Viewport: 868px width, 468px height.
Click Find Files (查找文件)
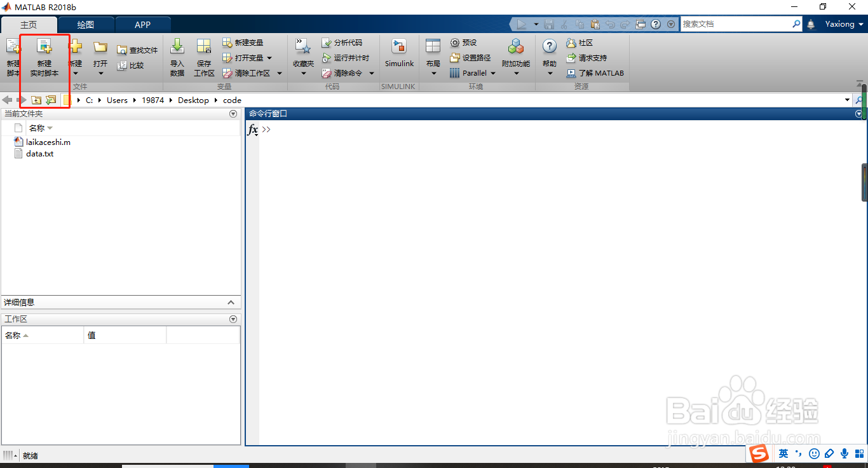[x=137, y=50]
